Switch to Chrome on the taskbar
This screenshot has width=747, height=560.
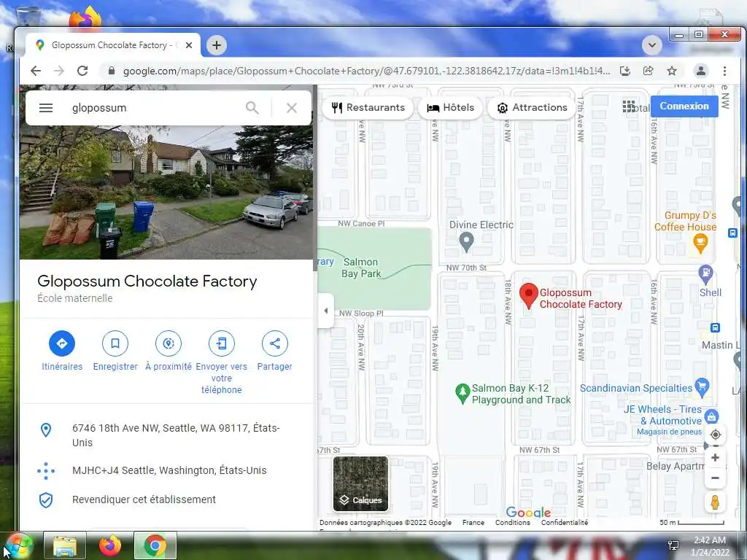tap(155, 545)
